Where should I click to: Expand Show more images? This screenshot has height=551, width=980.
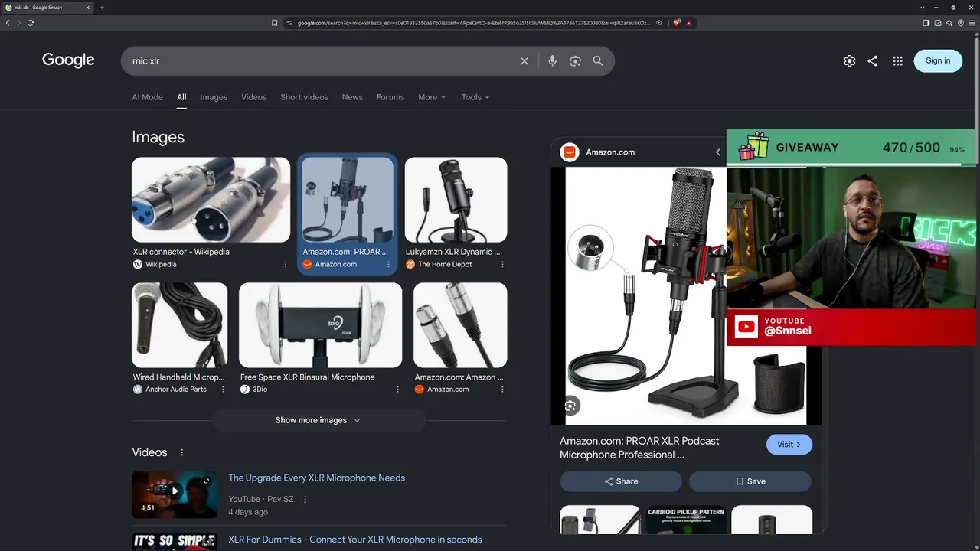tap(318, 420)
